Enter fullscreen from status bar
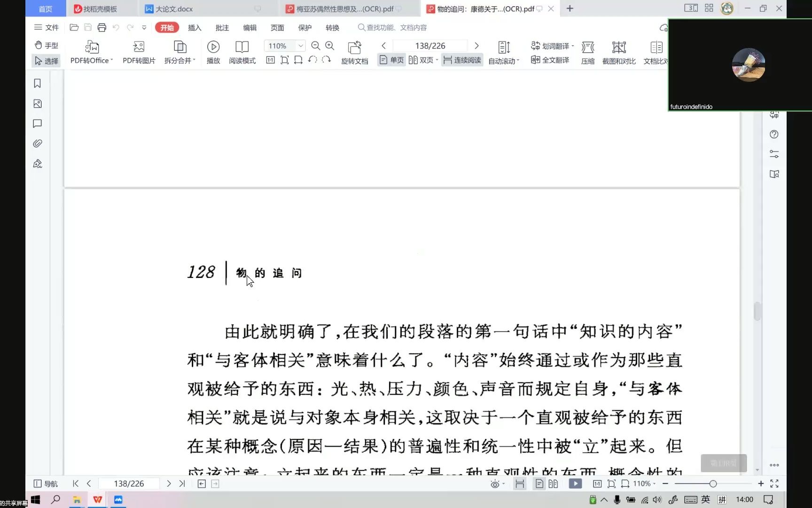Screen dimensions: 812x508 coord(774,484)
